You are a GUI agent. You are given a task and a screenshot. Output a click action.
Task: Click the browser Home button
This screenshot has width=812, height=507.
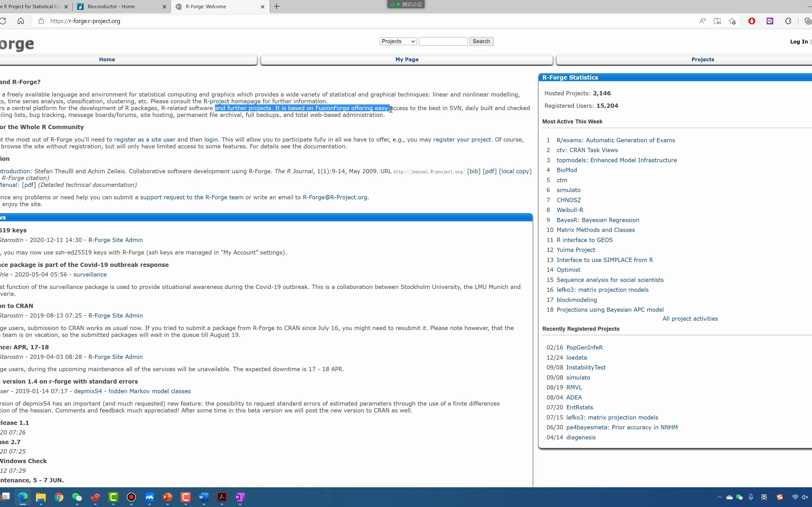click(x=21, y=21)
